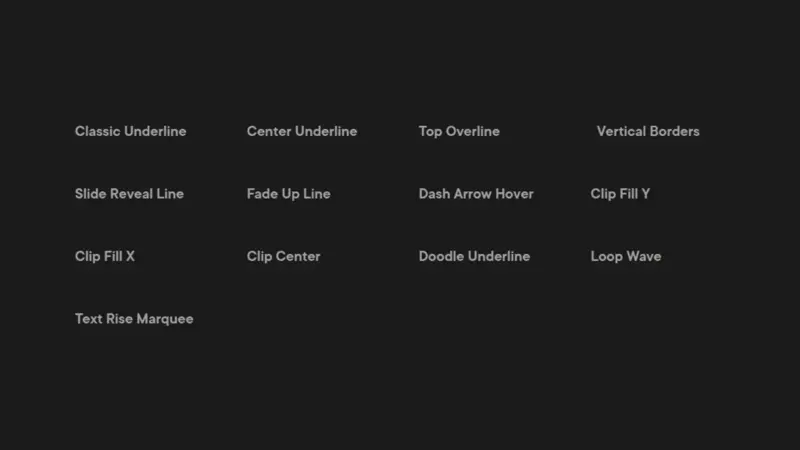Screen dimensions: 800x450
Task: Open the Clip Fill Y link
Action: (620, 194)
